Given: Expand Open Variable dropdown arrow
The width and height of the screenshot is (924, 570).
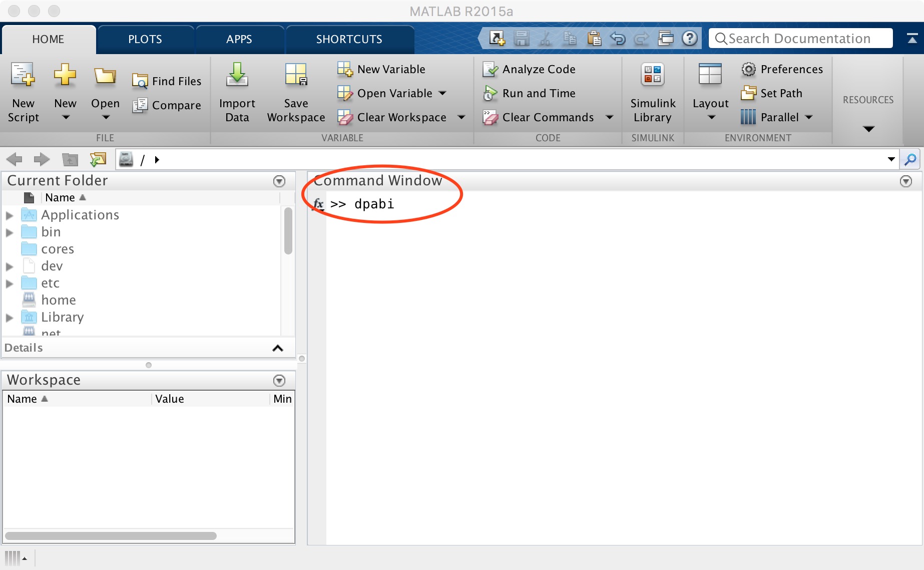Looking at the screenshot, I should pos(442,93).
